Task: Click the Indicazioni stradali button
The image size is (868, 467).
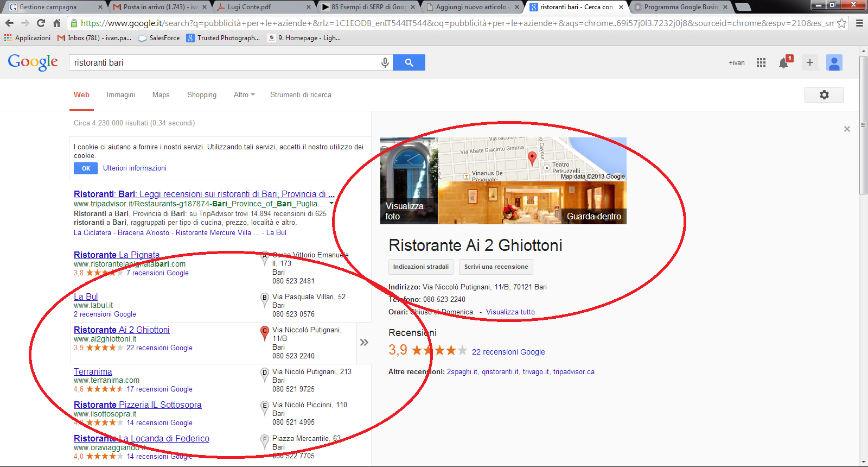Action: coord(420,267)
